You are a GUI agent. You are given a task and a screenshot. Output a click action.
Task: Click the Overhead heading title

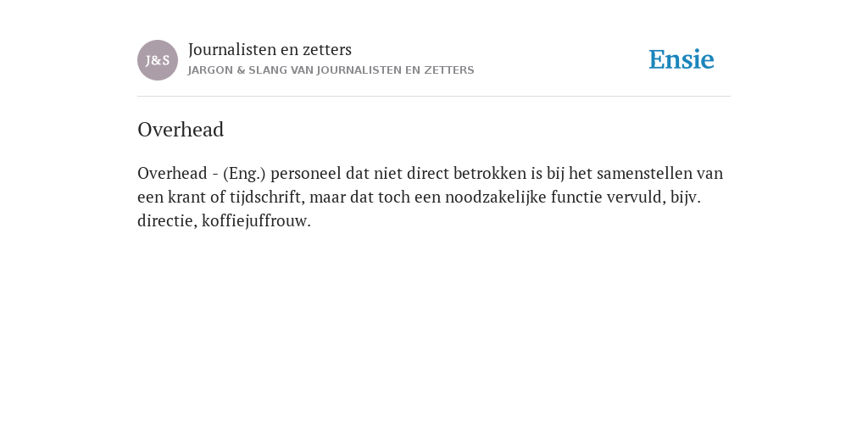(181, 130)
